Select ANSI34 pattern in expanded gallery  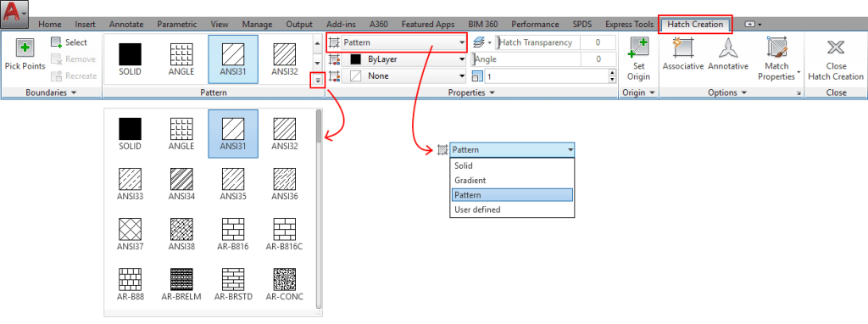coord(181,184)
